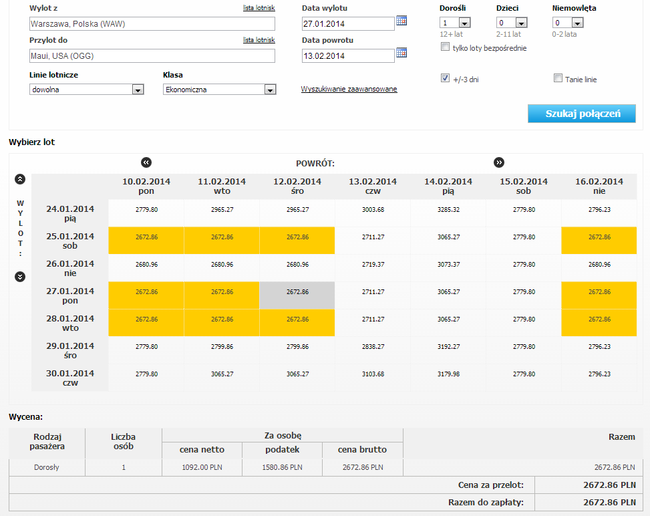Select price for 25.01 departure, 10.02 return
The height and width of the screenshot is (516, 650).
(x=146, y=240)
